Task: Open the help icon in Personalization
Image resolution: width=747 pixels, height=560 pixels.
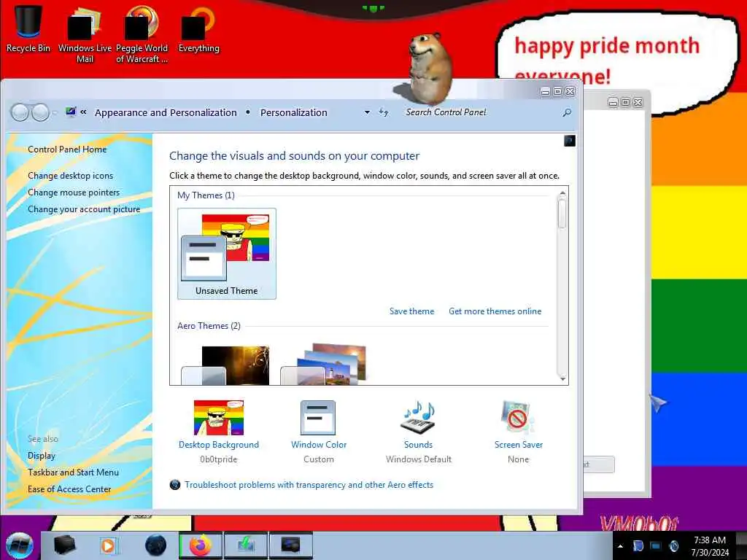Action: [569, 141]
